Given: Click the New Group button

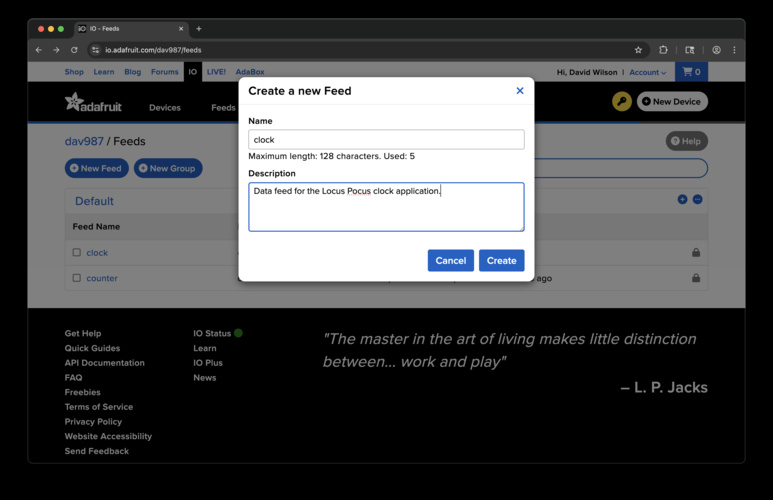Looking at the screenshot, I should 168,168.
